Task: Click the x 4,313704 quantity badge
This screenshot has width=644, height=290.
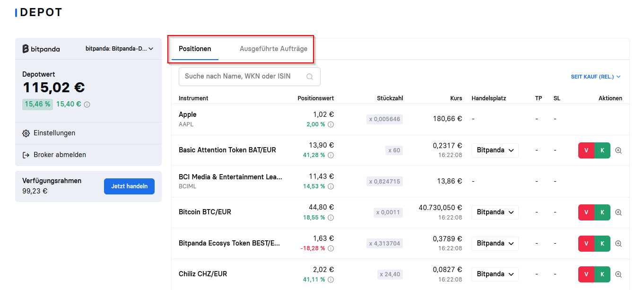Action: 385,244
